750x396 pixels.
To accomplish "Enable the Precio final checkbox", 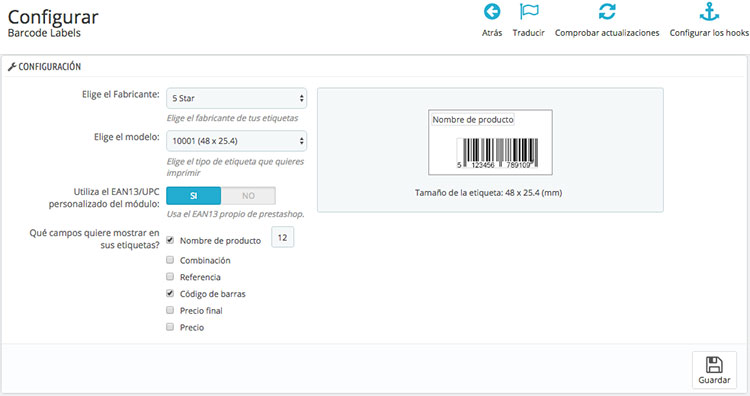I will 170,310.
